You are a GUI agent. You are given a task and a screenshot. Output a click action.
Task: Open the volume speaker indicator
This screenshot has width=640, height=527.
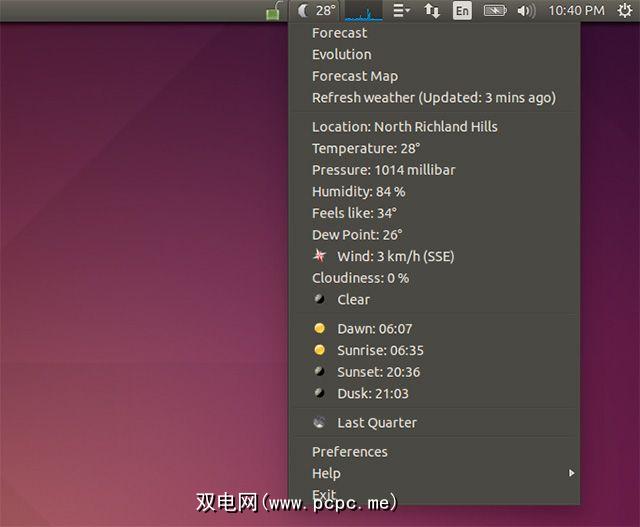point(526,11)
